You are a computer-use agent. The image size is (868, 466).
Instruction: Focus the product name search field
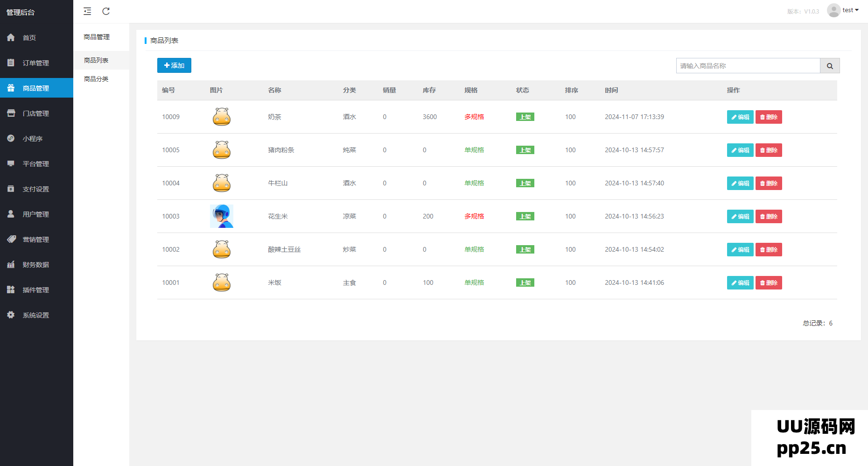[748, 66]
